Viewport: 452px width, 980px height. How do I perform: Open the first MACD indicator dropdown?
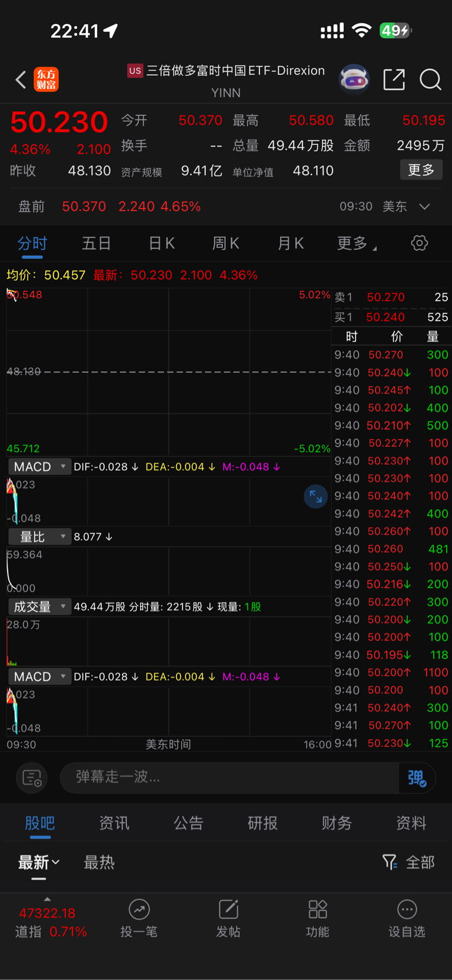pyautogui.click(x=39, y=467)
